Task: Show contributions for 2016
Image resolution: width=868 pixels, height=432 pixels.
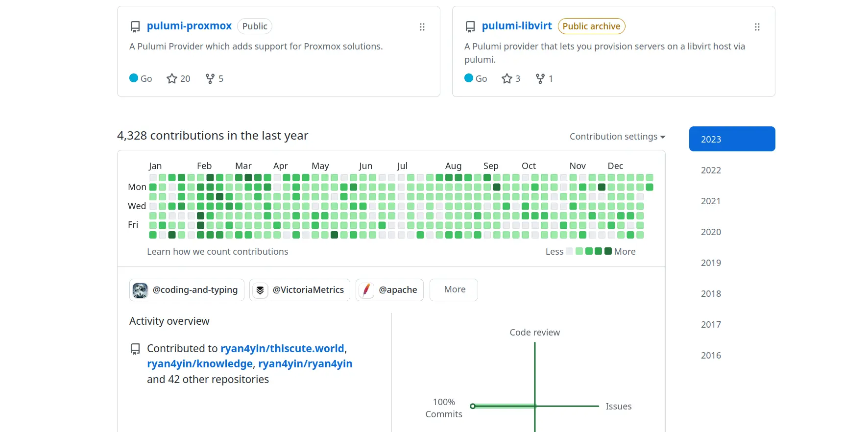Action: tap(711, 355)
